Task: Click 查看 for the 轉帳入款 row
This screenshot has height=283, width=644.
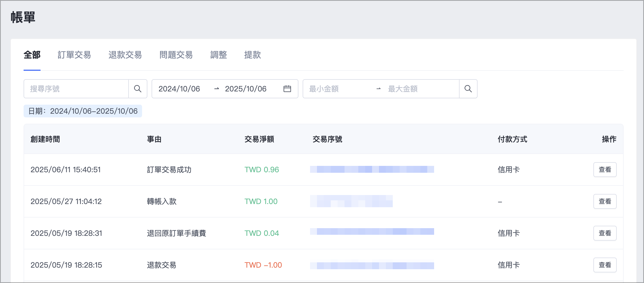Action: click(605, 201)
